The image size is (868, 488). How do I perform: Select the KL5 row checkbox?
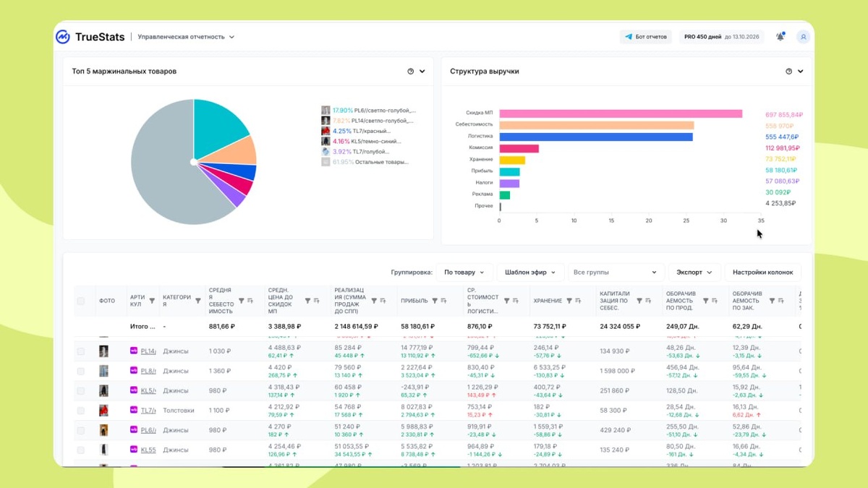pyautogui.click(x=80, y=390)
